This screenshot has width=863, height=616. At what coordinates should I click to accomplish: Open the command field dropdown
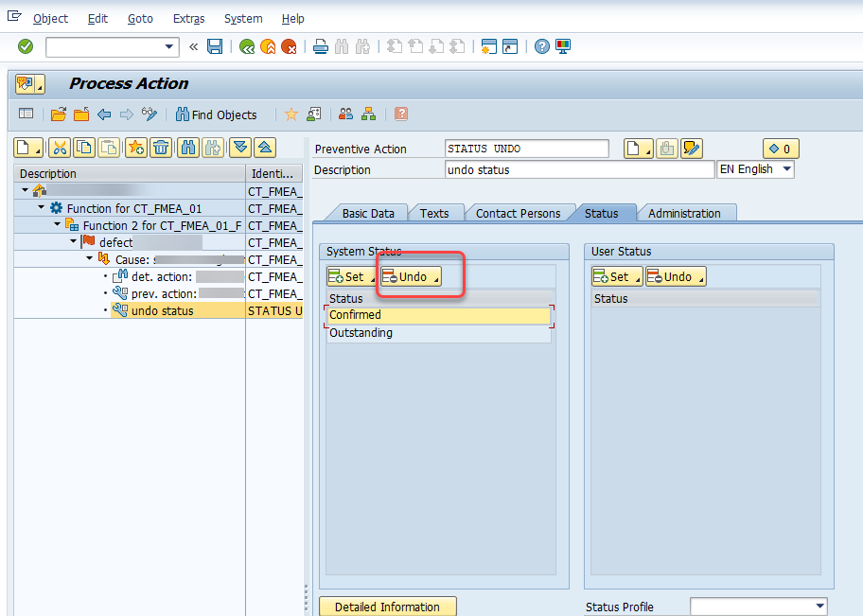click(169, 46)
